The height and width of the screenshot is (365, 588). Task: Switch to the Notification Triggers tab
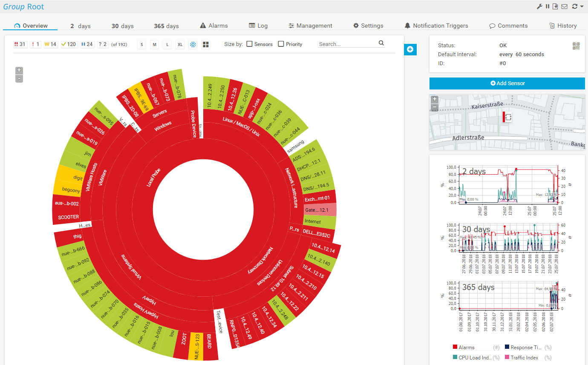coord(436,26)
